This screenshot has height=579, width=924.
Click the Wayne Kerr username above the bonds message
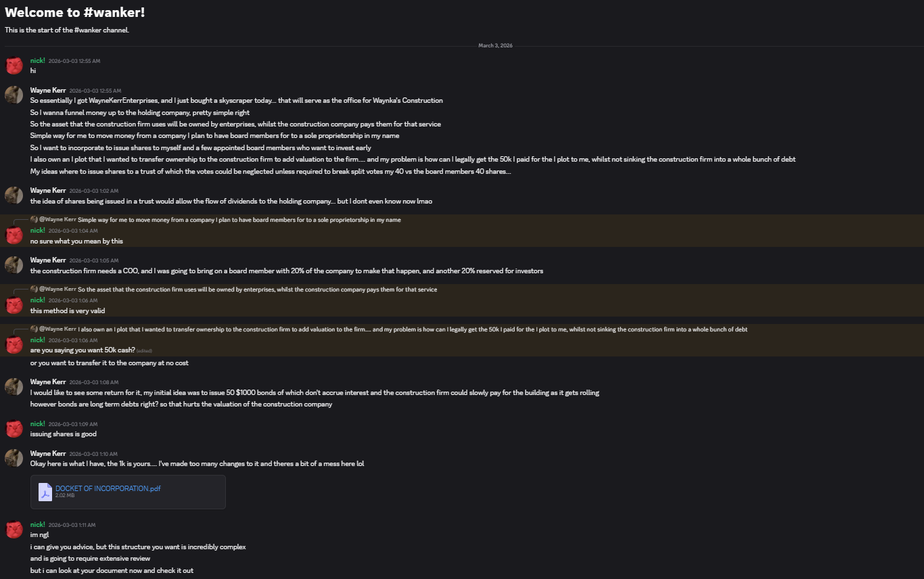tap(48, 381)
